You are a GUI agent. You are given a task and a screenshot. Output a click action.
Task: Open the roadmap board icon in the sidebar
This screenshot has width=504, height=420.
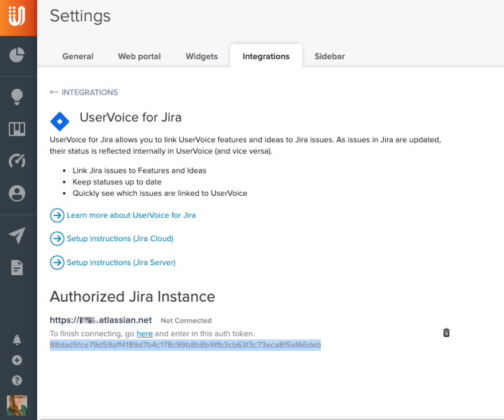pyautogui.click(x=17, y=129)
